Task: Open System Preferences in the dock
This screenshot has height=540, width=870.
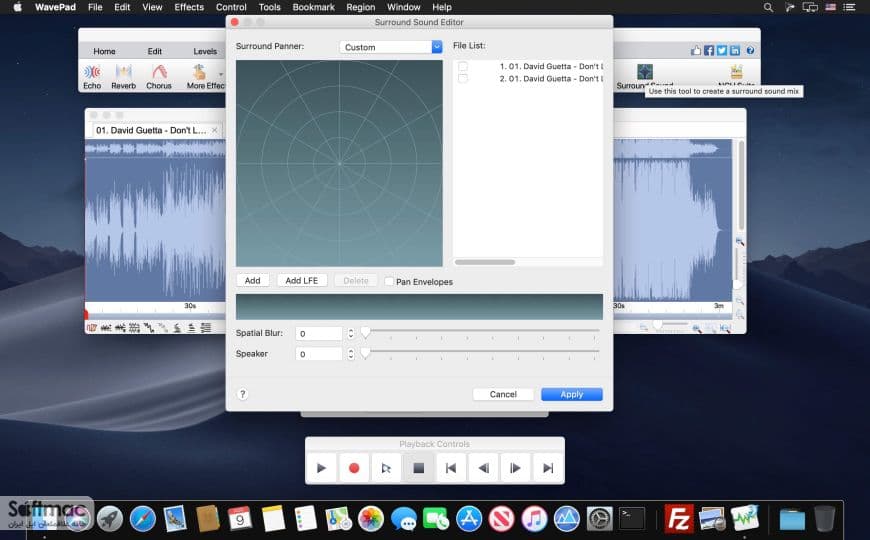Action: click(x=600, y=519)
